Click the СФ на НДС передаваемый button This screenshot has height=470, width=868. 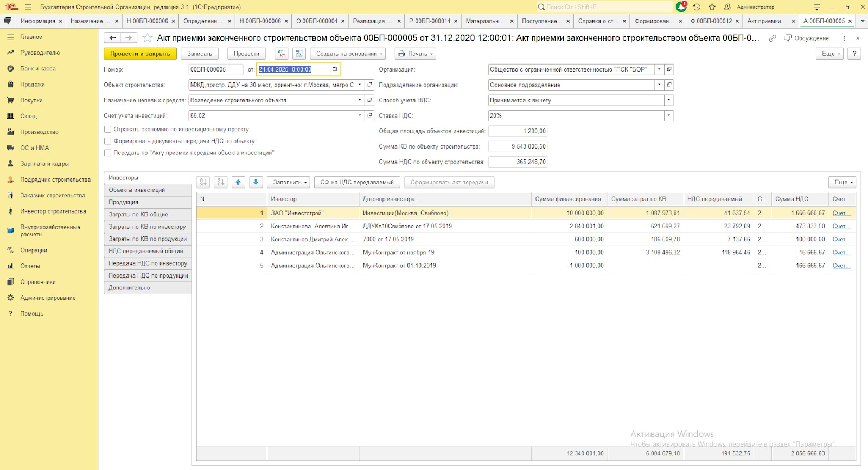pyautogui.click(x=356, y=182)
